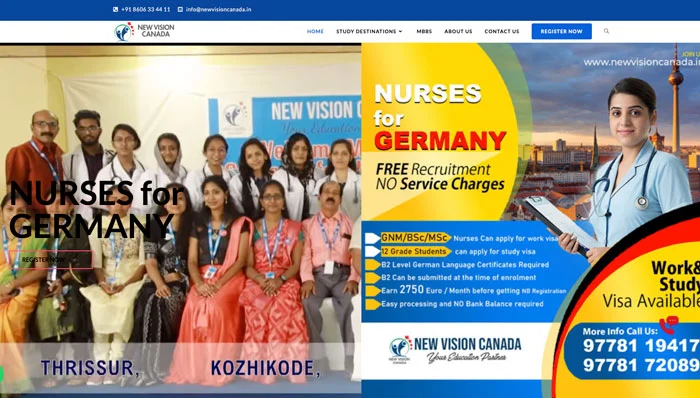Click Register Now under Nurses for Germany heading
Screen dimensions: 700x398
(x=50, y=259)
